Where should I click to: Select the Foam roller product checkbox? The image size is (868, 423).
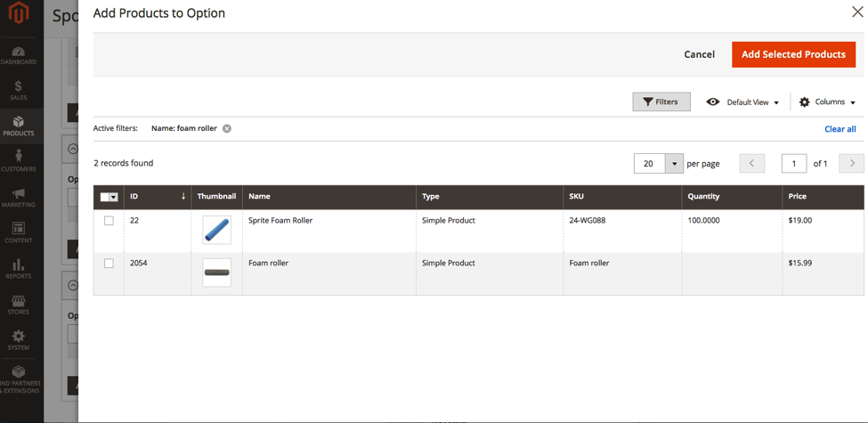[109, 264]
